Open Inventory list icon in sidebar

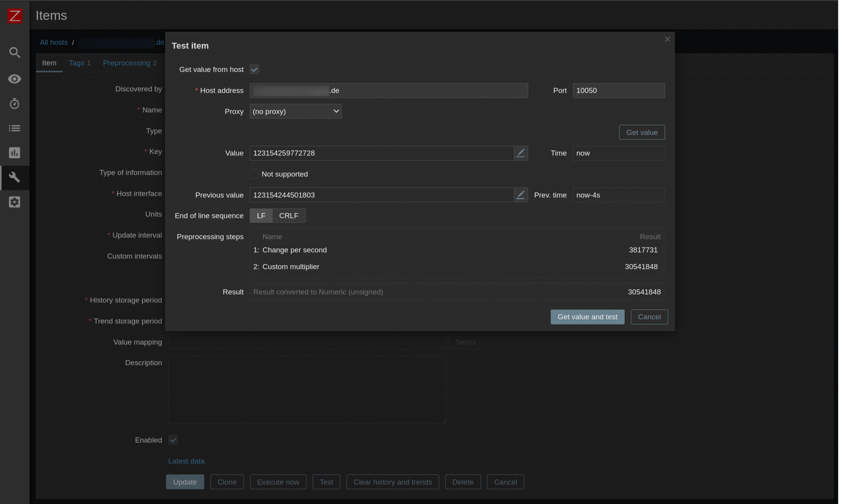point(15,128)
